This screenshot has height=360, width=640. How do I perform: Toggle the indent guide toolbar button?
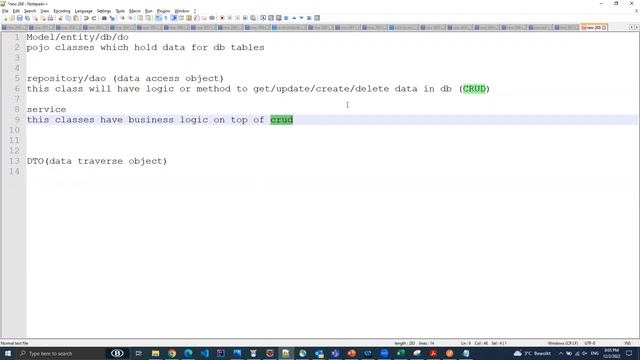pyautogui.click(x=173, y=18)
